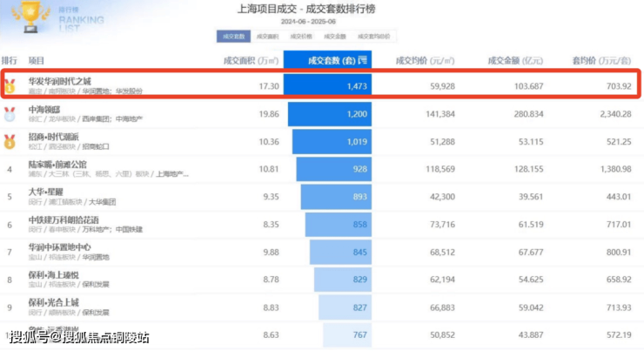Click transaction amount 67.677
This screenshot has height=351, width=644.
click(x=531, y=252)
